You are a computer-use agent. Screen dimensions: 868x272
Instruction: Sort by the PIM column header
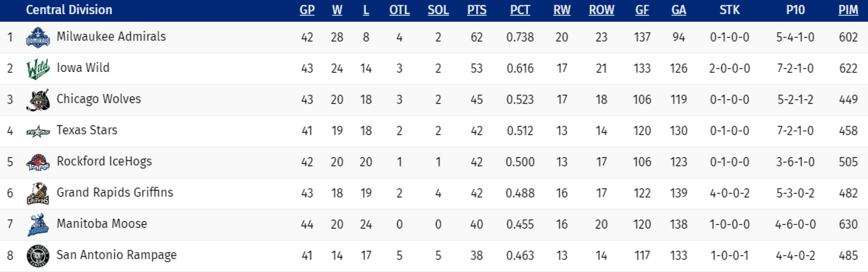[848, 10]
